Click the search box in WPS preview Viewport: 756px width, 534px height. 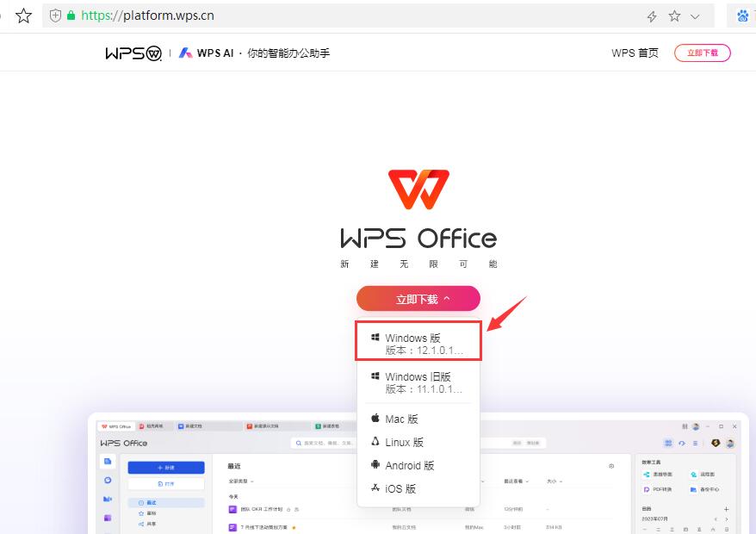click(324, 443)
